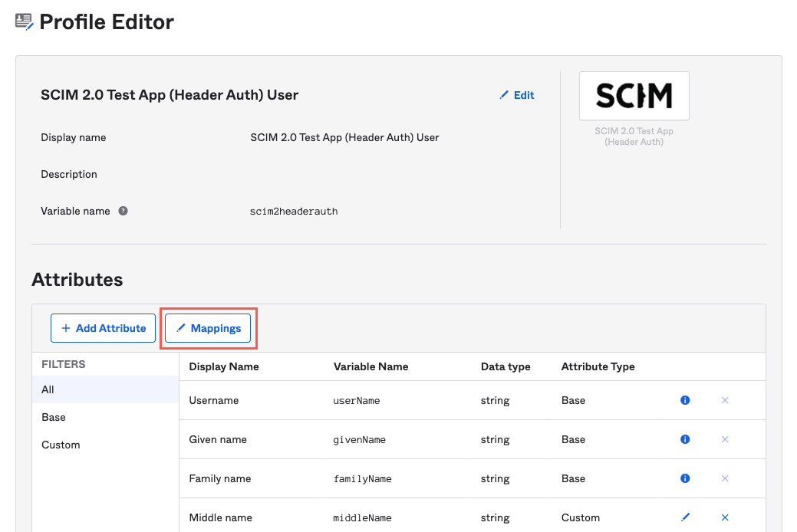Click the pencil icon inside the Mappings button
This screenshot has width=797, height=532.
pyautogui.click(x=181, y=327)
